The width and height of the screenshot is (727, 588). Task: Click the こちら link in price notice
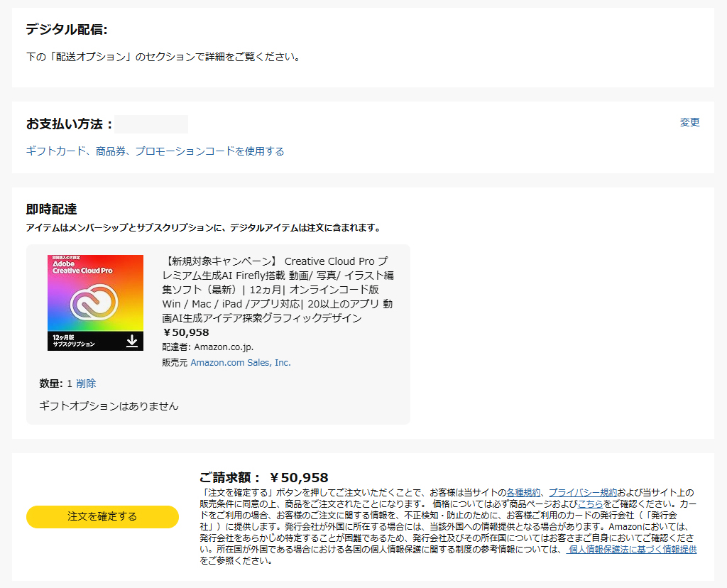tap(590, 503)
